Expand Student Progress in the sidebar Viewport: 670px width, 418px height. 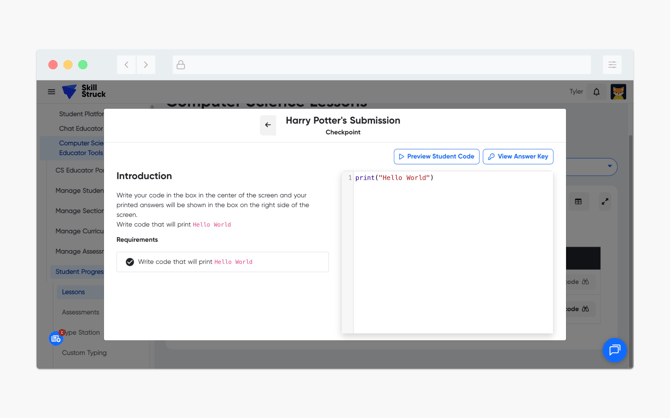tap(79, 272)
